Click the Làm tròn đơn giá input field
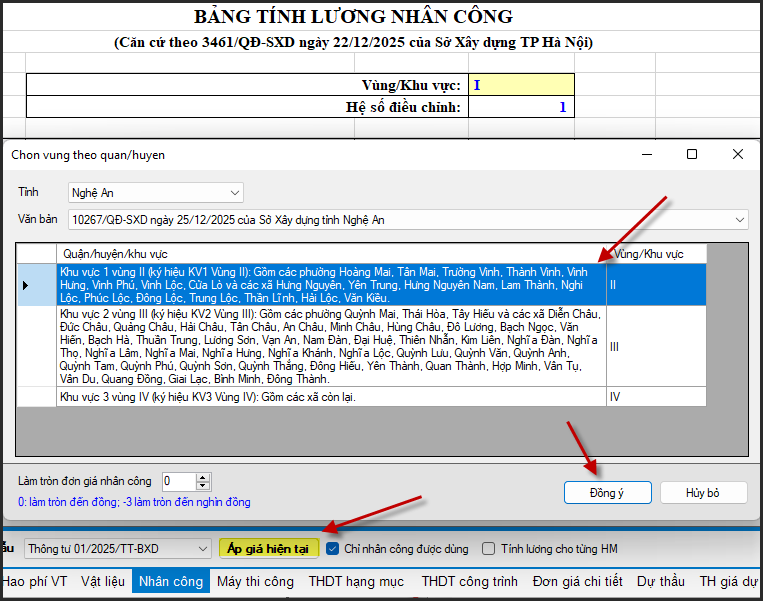Image resolution: width=763 pixels, height=601 pixels. [178, 481]
